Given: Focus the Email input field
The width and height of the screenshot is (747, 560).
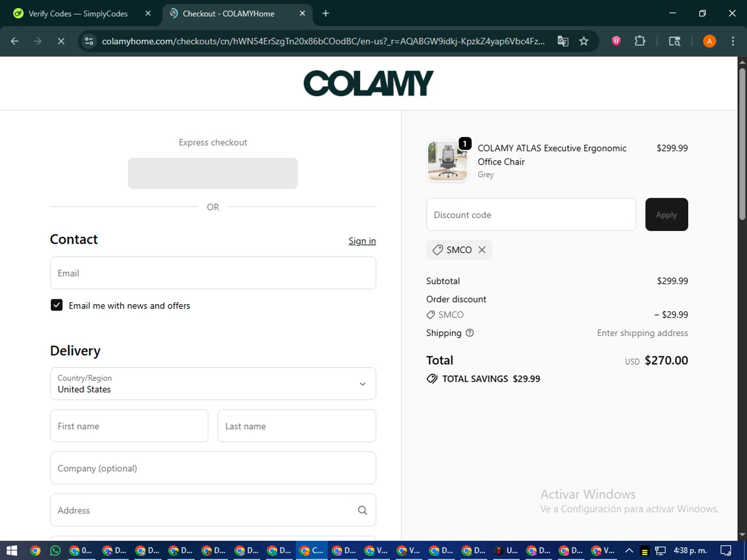Looking at the screenshot, I should click(x=213, y=273).
